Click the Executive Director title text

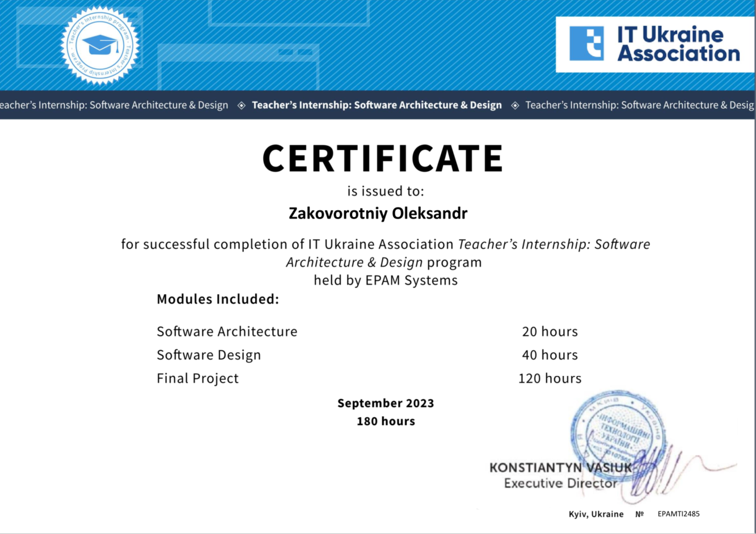pos(560,484)
